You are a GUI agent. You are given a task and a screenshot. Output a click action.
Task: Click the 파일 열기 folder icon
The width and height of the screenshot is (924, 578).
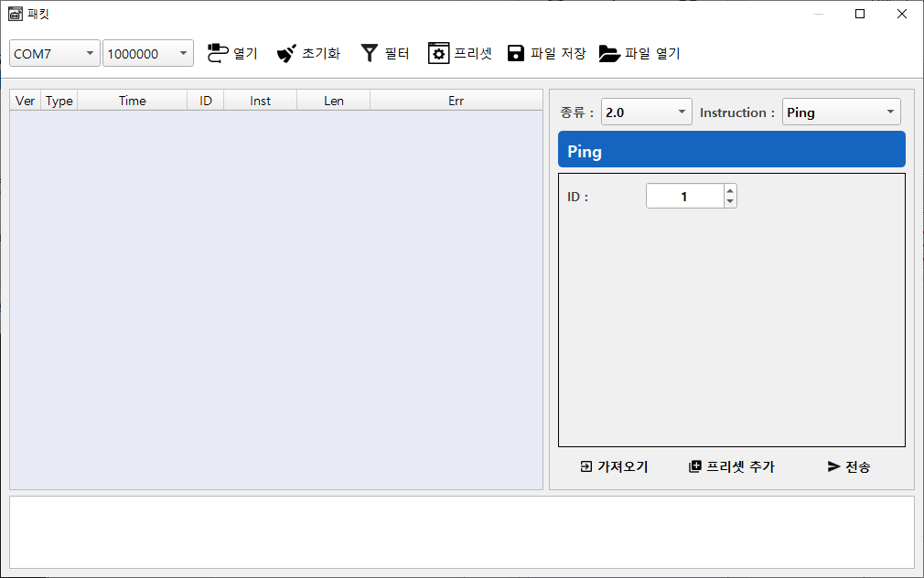tap(609, 53)
